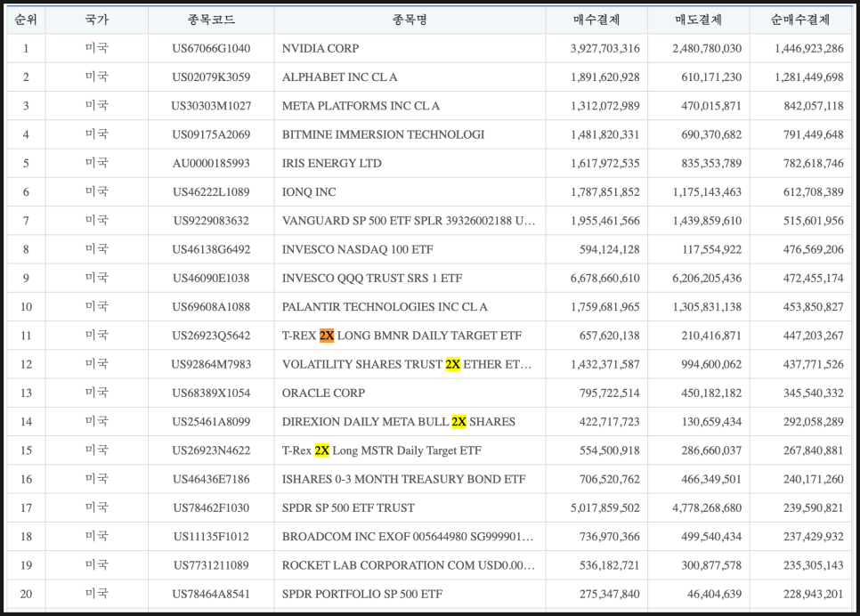Screen dimensions: 860x616
Task: Select rank 20 SPDR PORTFOLIO SP 500 ETF
Action: click(361, 594)
